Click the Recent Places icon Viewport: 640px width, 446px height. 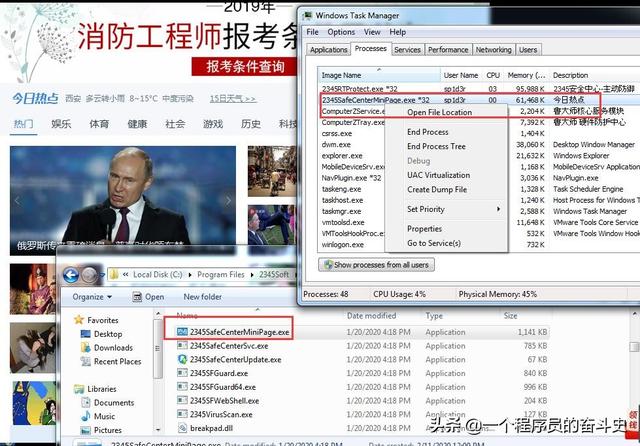click(x=86, y=361)
